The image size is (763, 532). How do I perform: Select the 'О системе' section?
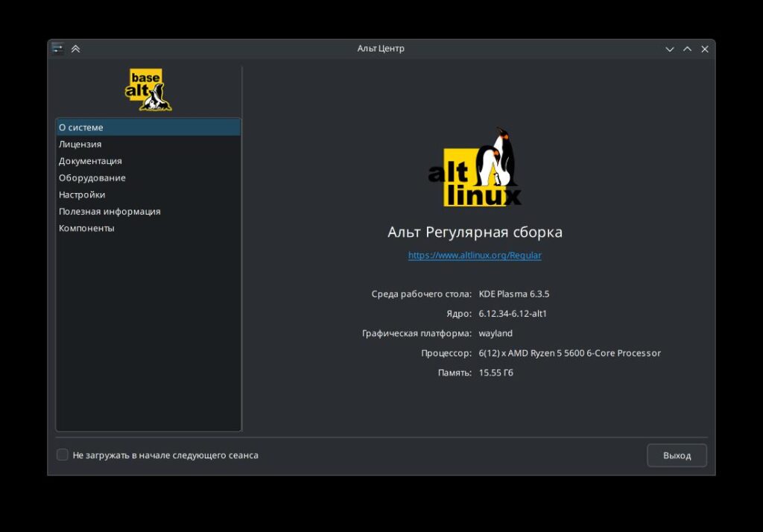pyautogui.click(x=148, y=127)
